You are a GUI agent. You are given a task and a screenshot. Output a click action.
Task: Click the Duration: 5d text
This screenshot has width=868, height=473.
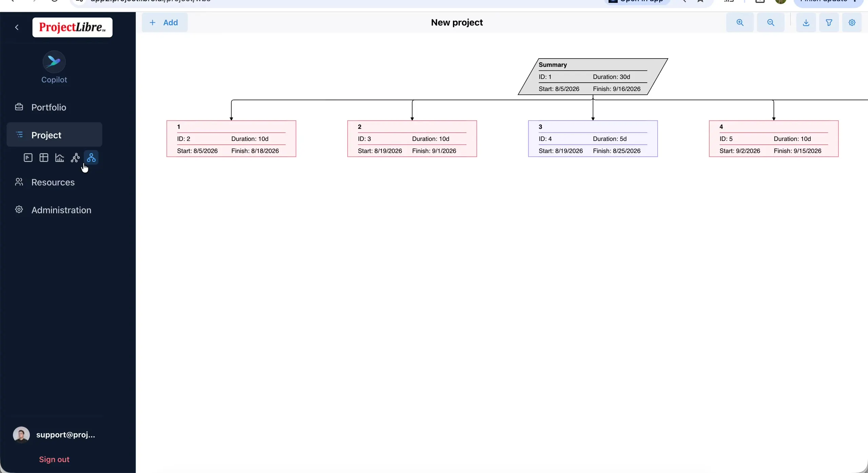[x=610, y=139]
